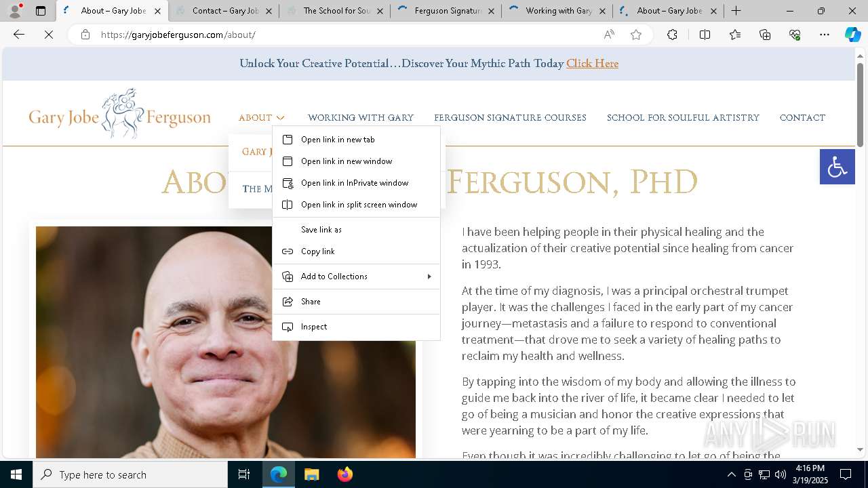Open Copilot sidebar icon
Image resolution: width=868 pixels, height=488 pixels.
(852, 35)
